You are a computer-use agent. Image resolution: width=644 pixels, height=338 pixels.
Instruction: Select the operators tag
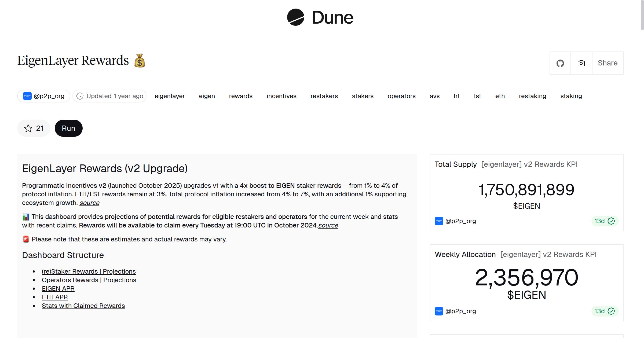(x=401, y=96)
